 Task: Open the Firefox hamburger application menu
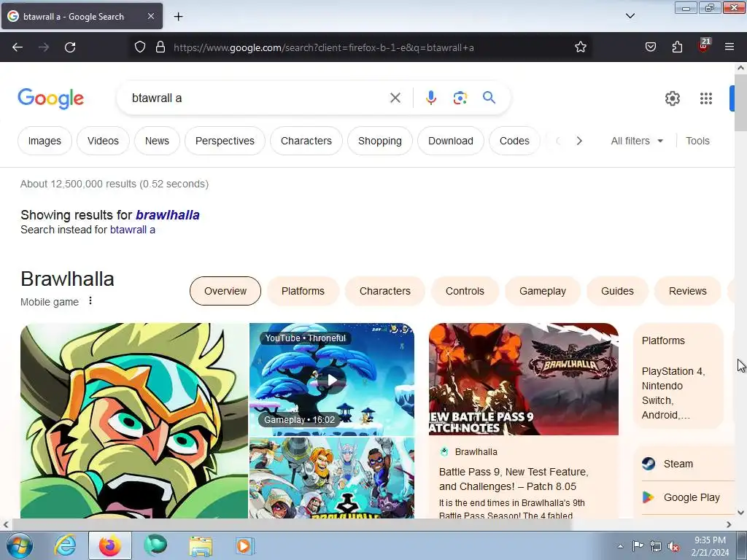tap(729, 47)
